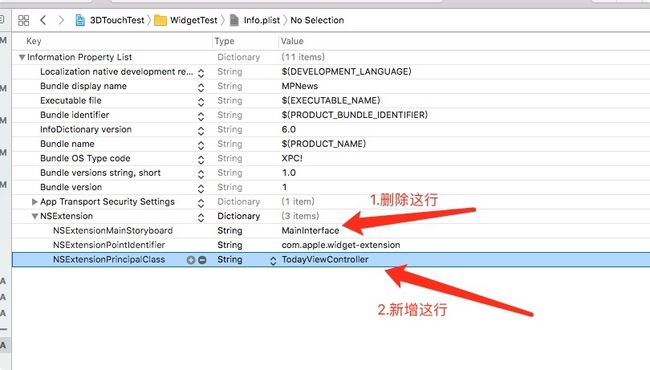Select the MainInterface value
The image size is (650, 370).
point(310,230)
